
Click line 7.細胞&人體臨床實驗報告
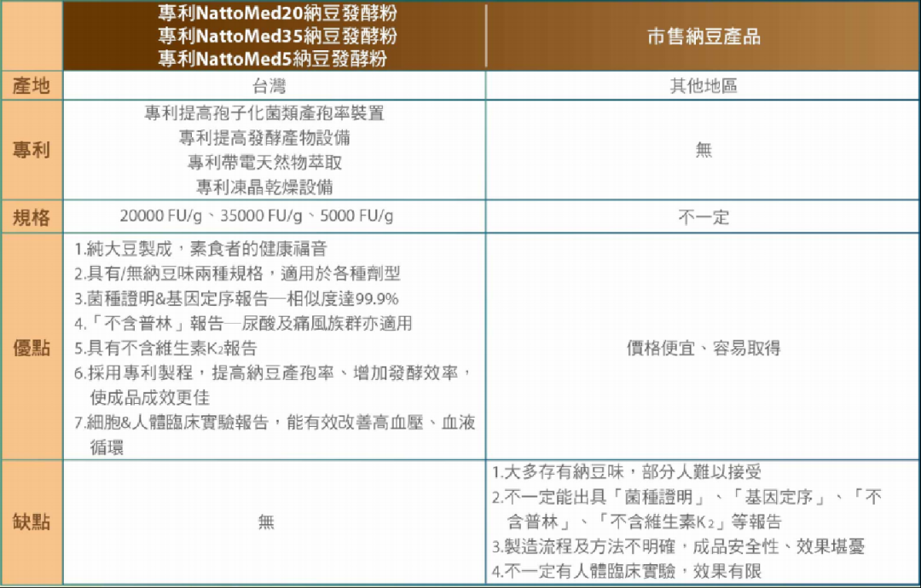click(275, 435)
